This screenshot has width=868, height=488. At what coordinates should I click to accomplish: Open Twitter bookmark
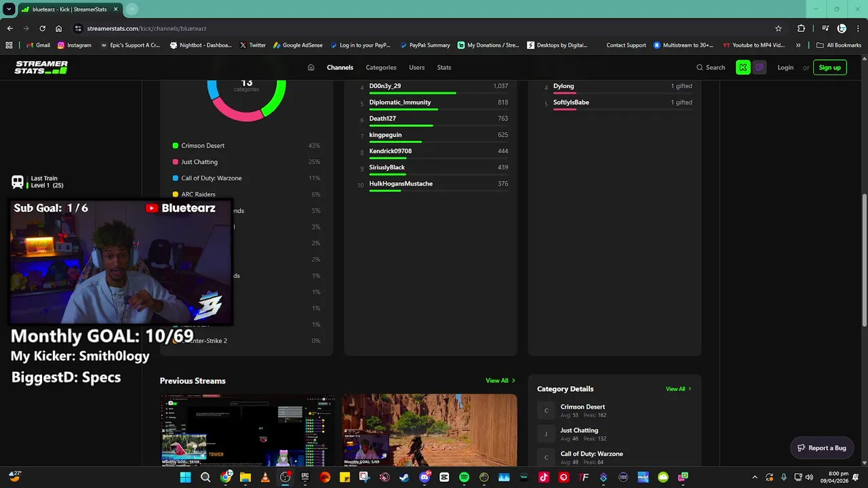[x=253, y=45]
